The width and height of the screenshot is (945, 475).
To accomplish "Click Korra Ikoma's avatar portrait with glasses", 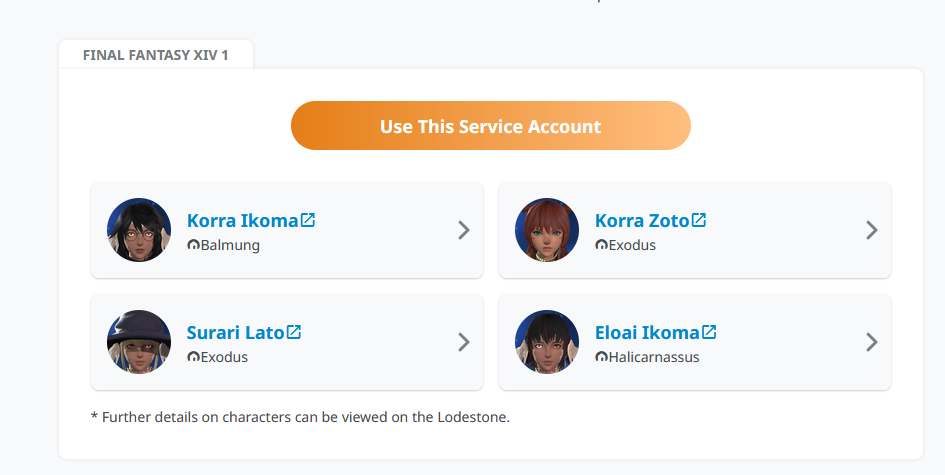I will pyautogui.click(x=139, y=230).
